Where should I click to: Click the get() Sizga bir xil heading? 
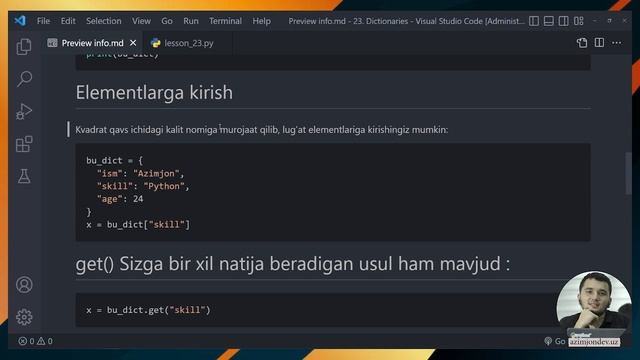[x=293, y=264]
